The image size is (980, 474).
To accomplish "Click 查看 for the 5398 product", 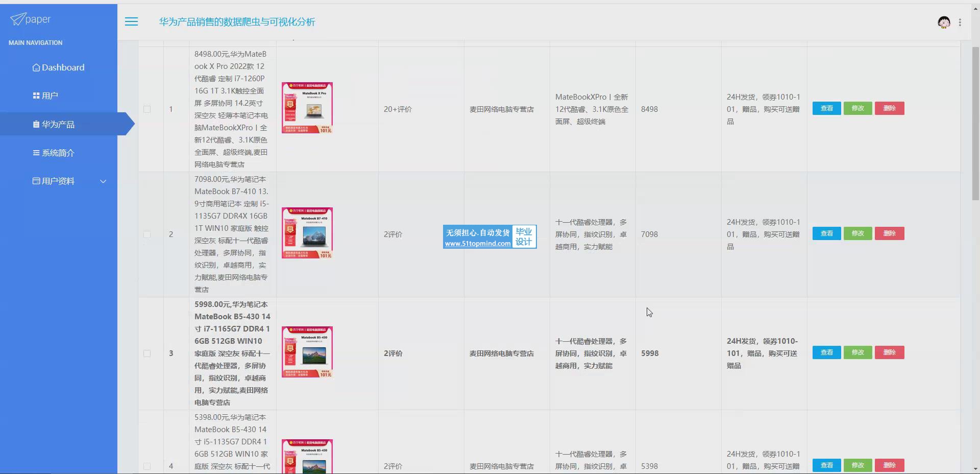I will [x=826, y=465].
